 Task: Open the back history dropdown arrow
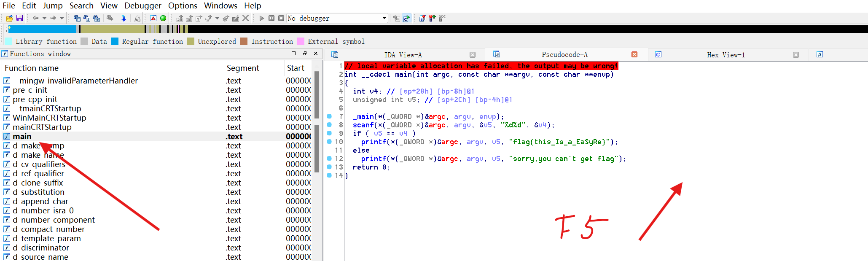[44, 18]
